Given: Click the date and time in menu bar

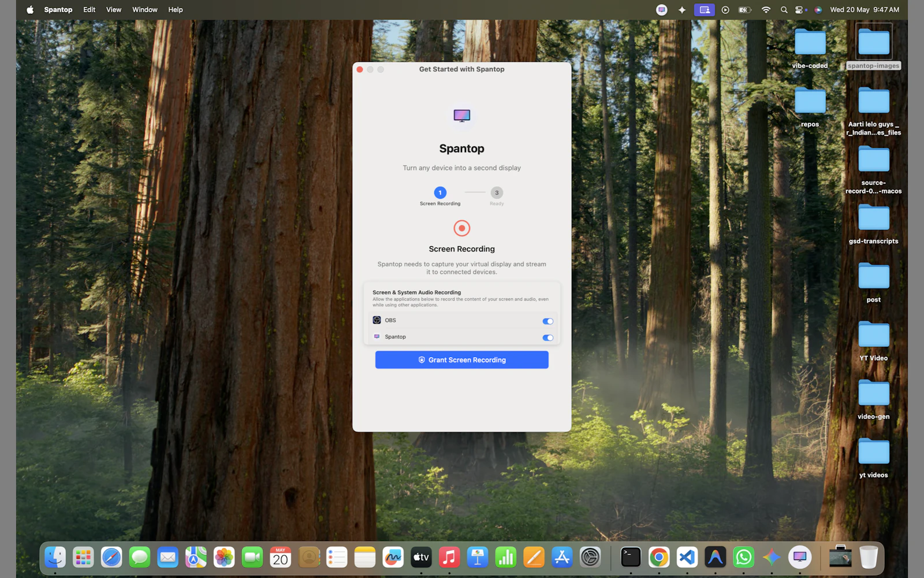Looking at the screenshot, I should click(865, 10).
